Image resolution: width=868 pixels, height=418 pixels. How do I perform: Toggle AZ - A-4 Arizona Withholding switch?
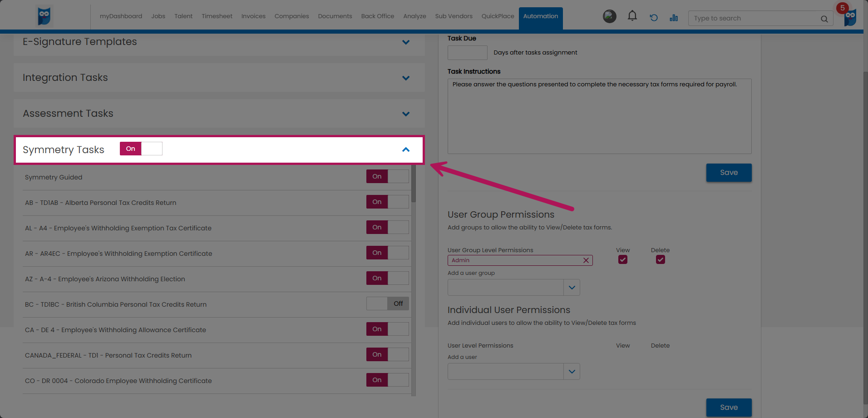(x=387, y=278)
